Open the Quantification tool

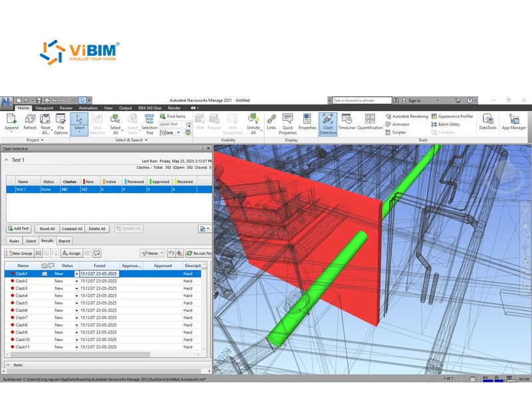[370, 122]
